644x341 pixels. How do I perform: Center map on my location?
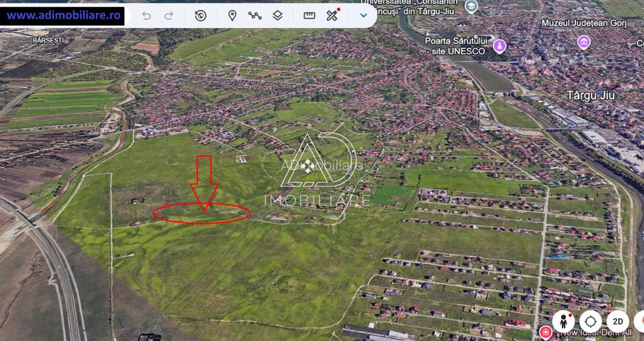pos(590,321)
